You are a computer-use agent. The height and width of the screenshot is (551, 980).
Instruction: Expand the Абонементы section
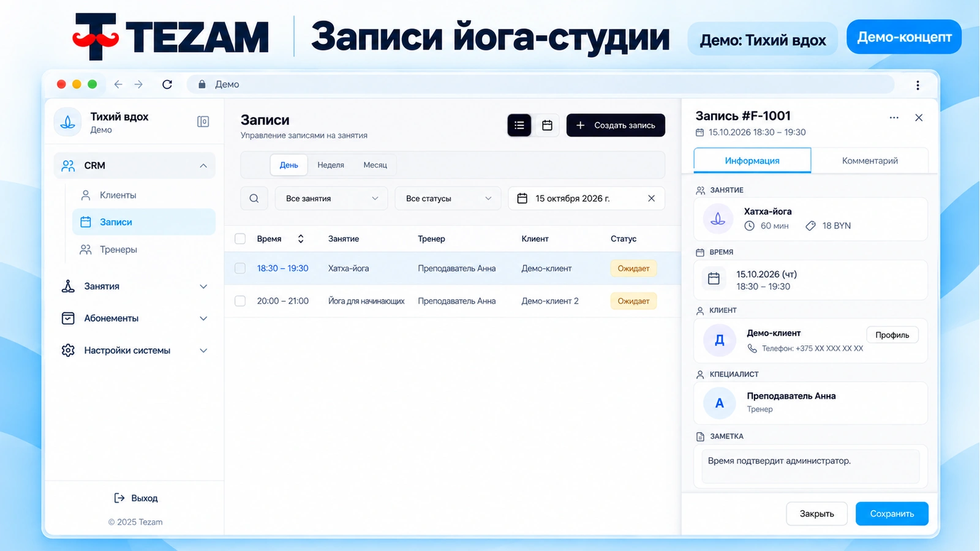pyautogui.click(x=135, y=318)
